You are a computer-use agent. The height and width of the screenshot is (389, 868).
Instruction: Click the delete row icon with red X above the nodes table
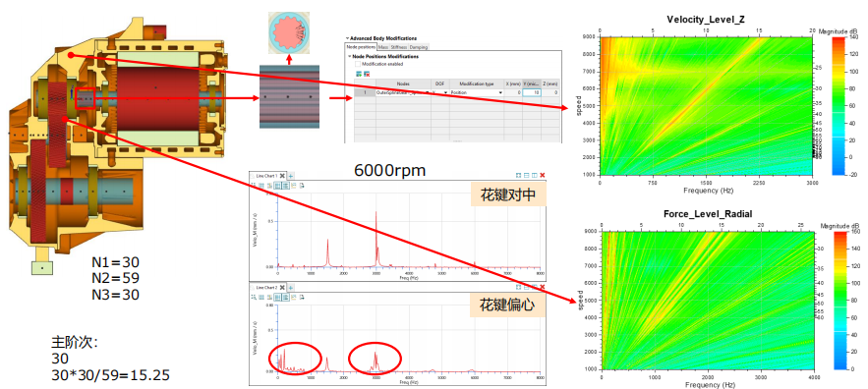click(x=367, y=74)
